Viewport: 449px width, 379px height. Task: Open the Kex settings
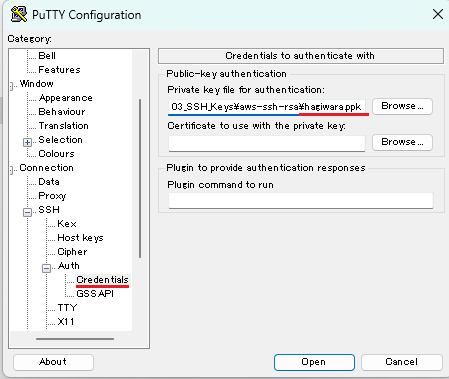tap(67, 224)
